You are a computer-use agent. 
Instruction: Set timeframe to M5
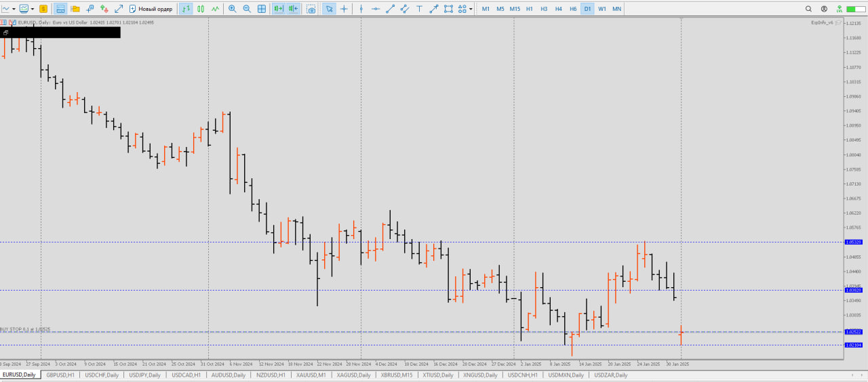pyautogui.click(x=500, y=9)
